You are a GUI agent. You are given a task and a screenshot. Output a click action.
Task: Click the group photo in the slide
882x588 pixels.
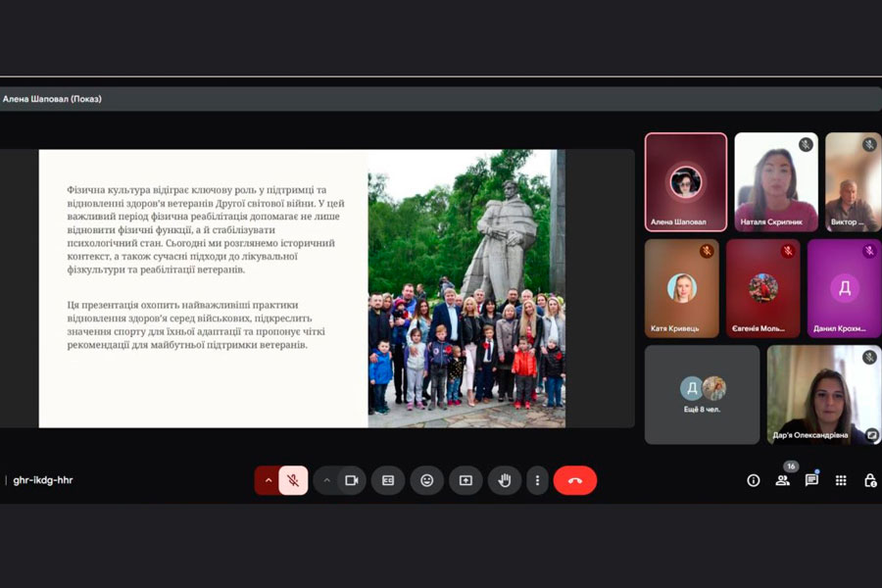click(466, 289)
